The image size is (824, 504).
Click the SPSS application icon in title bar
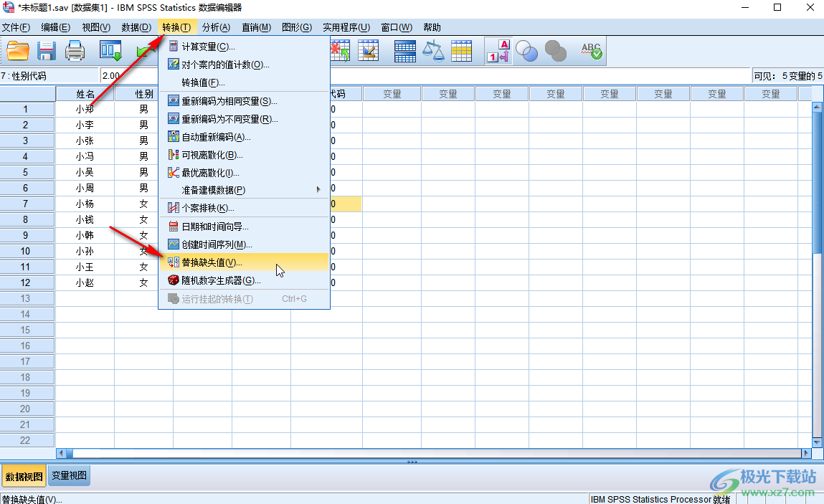pos(9,7)
